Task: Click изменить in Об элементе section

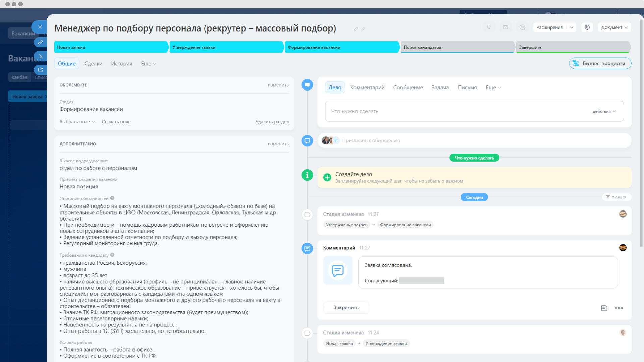Action: point(278,85)
